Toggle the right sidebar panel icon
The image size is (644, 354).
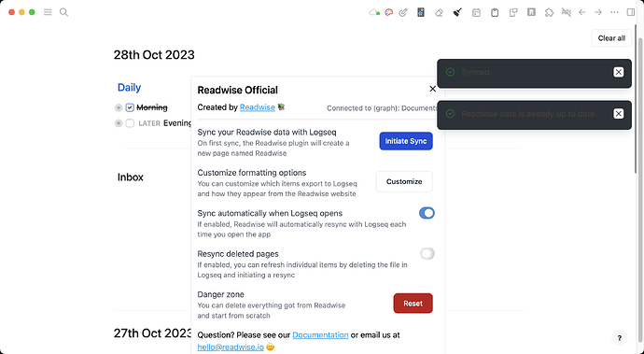tap(631, 12)
